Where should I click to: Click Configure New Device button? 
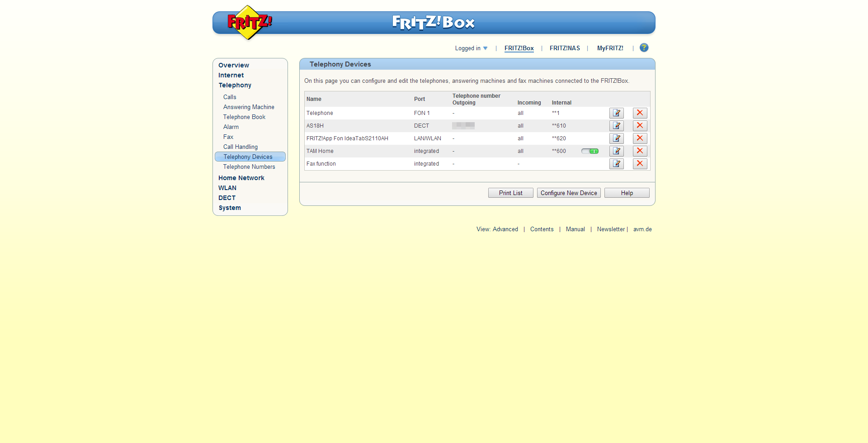coord(569,193)
